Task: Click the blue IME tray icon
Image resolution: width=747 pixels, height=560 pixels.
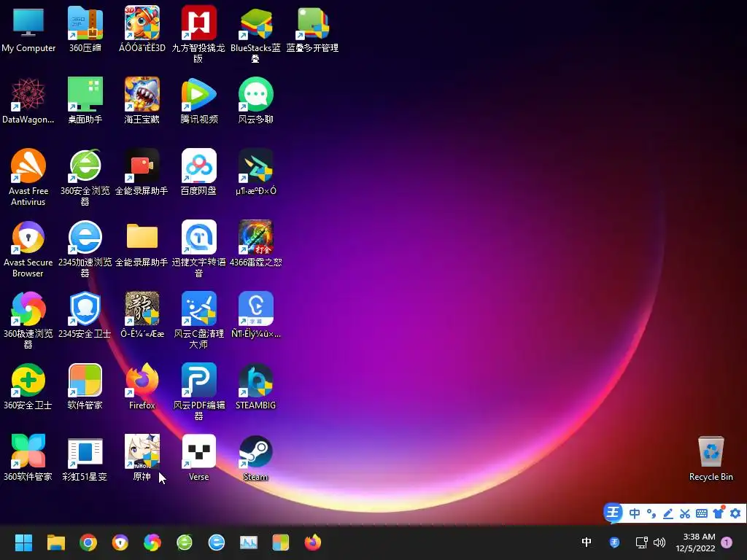Action: click(x=614, y=542)
